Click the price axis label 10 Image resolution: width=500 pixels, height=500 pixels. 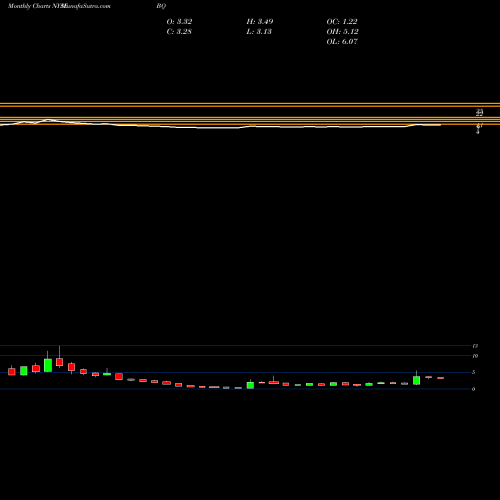click(x=475, y=356)
